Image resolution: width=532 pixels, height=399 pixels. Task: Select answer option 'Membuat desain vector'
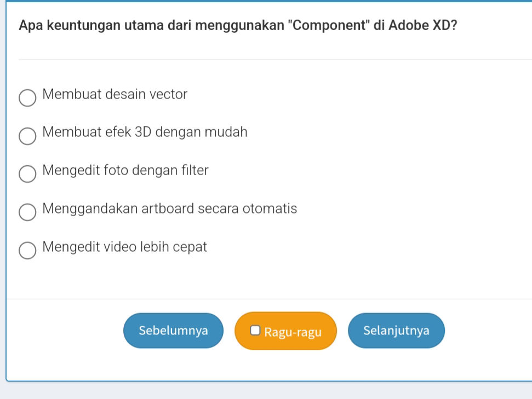28,98
